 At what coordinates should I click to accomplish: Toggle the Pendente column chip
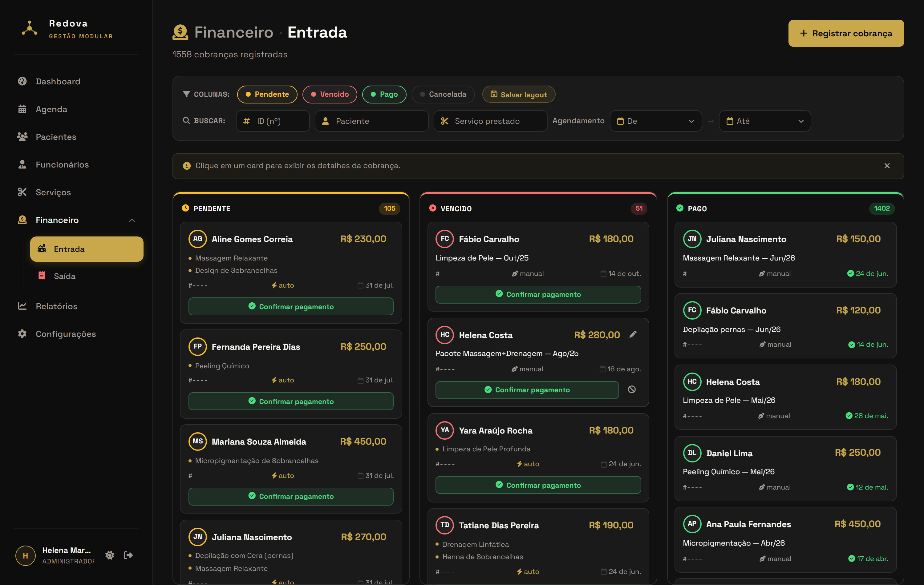point(267,94)
